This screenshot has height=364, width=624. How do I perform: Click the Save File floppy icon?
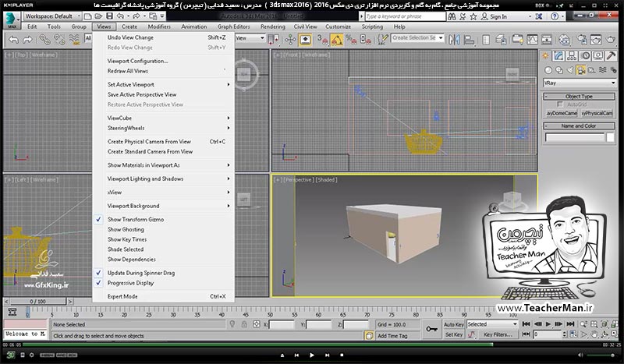tap(109, 16)
